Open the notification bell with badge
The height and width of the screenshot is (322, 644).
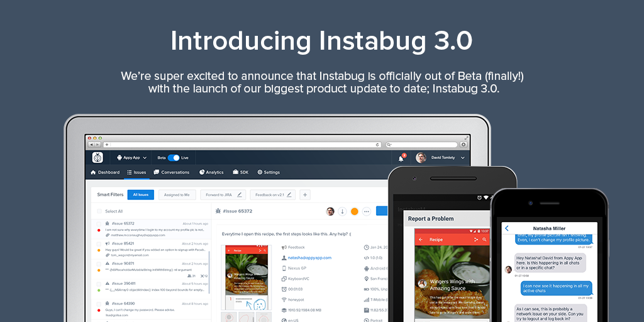coord(402,158)
